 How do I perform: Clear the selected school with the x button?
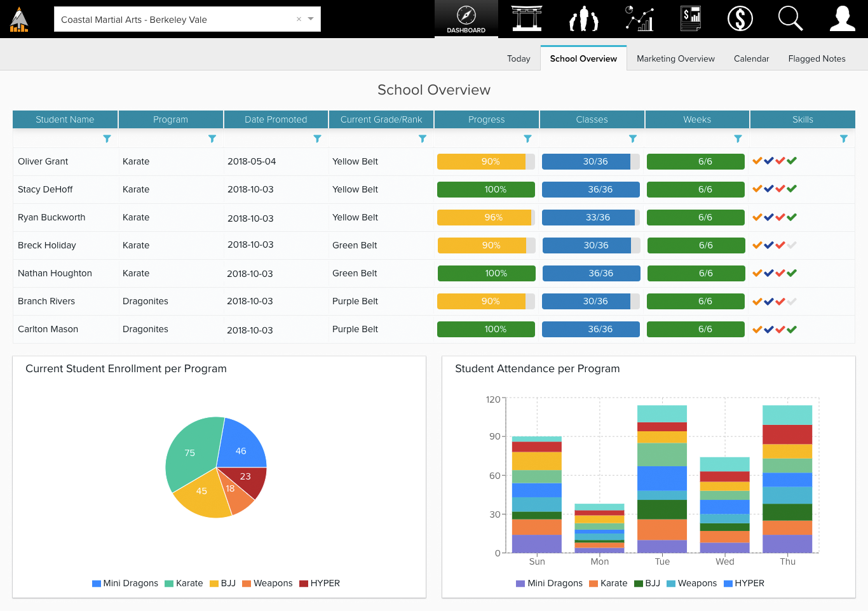[x=299, y=19]
